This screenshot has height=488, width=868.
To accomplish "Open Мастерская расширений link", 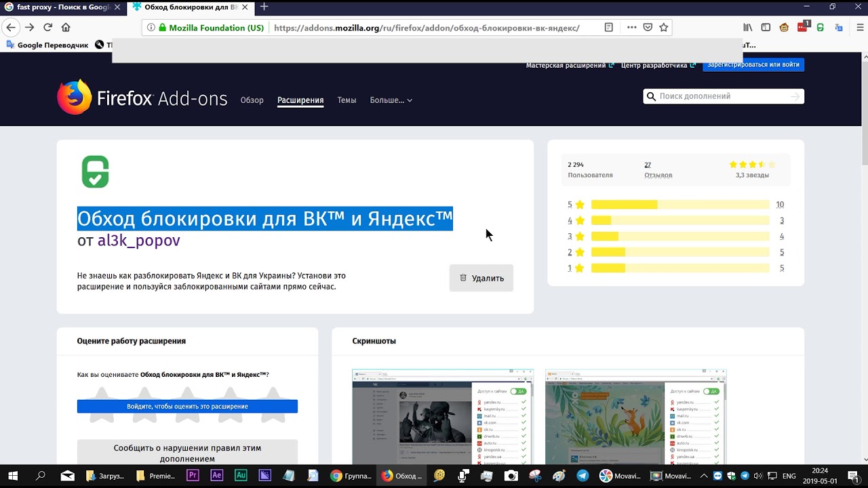I will 570,65.
